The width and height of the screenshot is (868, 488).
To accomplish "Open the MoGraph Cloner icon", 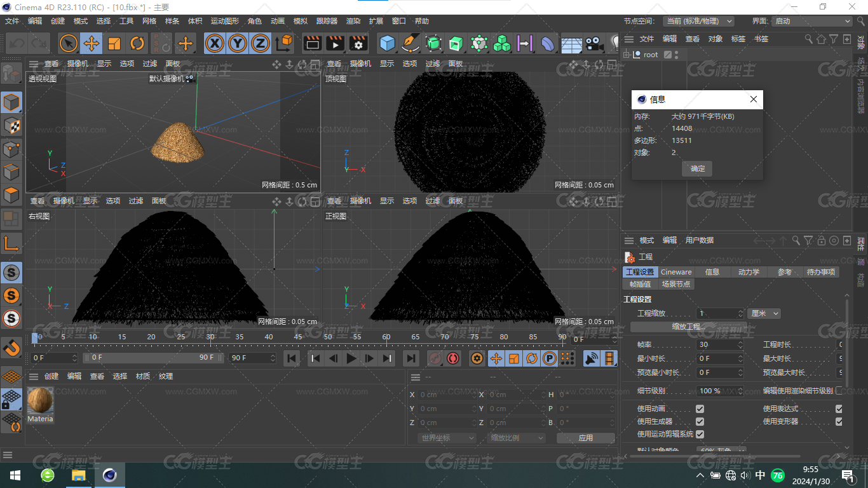I will click(502, 43).
